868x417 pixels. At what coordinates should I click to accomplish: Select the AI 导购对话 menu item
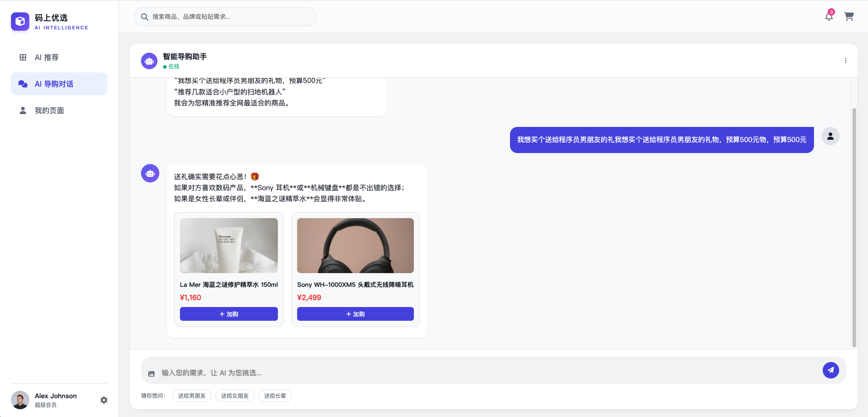click(x=60, y=84)
